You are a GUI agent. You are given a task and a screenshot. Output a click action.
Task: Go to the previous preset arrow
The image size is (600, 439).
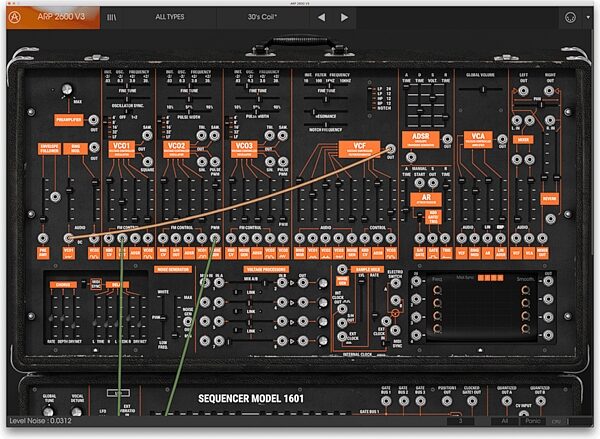[321, 17]
